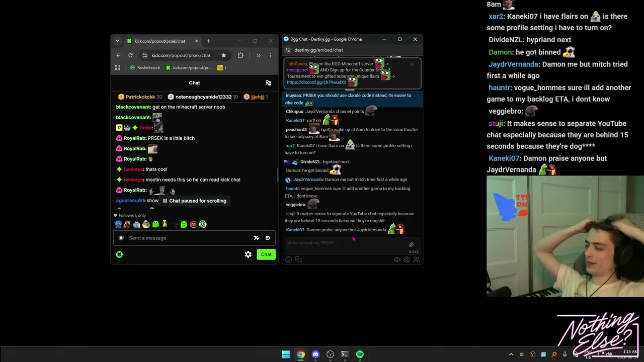
Task: Close the kick.com/popout/prsek/chat tab
Action: [196, 41]
